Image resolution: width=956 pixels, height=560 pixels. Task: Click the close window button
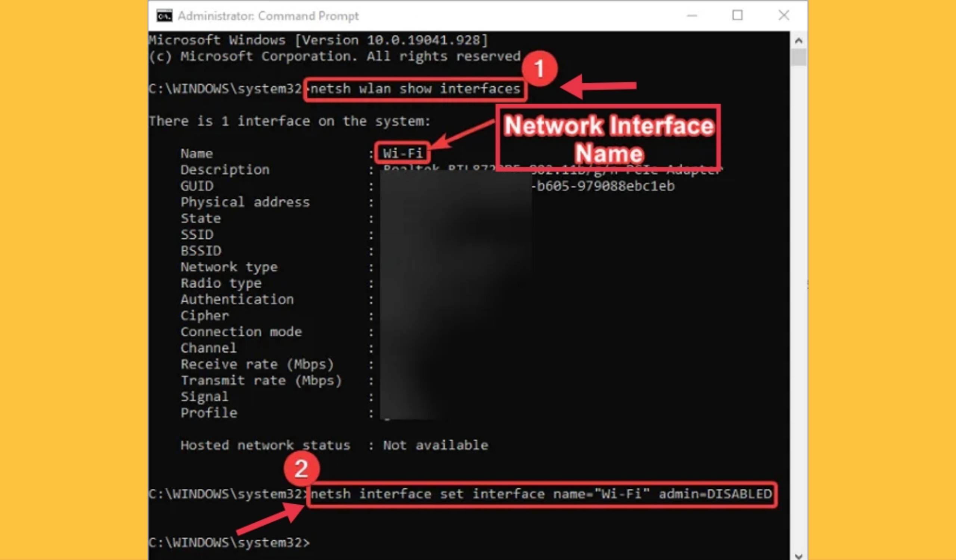coord(784,15)
